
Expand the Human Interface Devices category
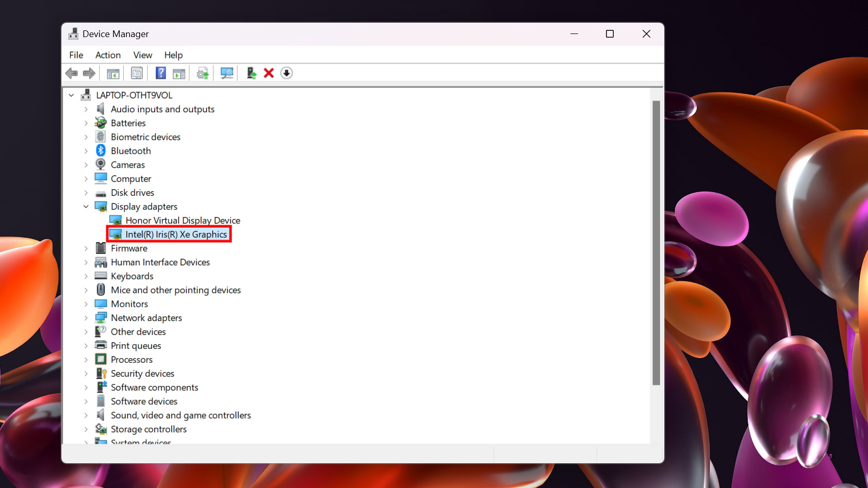(x=86, y=262)
